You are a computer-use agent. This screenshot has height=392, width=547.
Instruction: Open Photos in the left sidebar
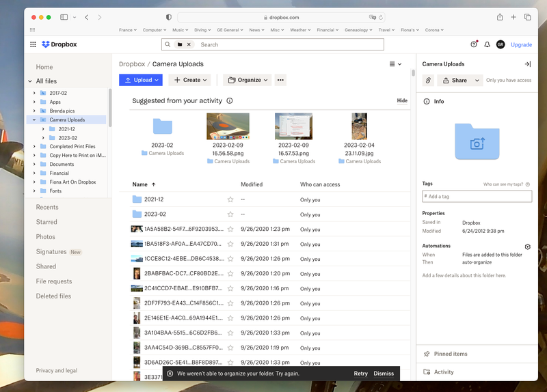[46, 237]
